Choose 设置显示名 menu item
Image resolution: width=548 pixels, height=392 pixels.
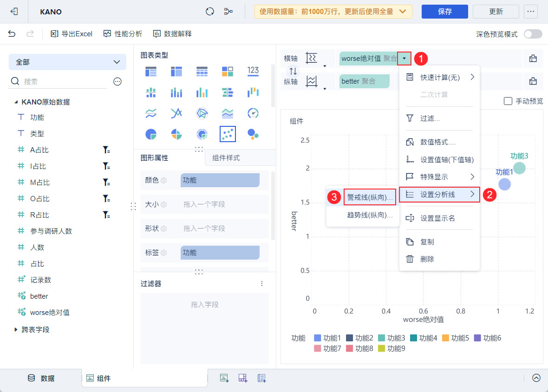click(x=439, y=218)
